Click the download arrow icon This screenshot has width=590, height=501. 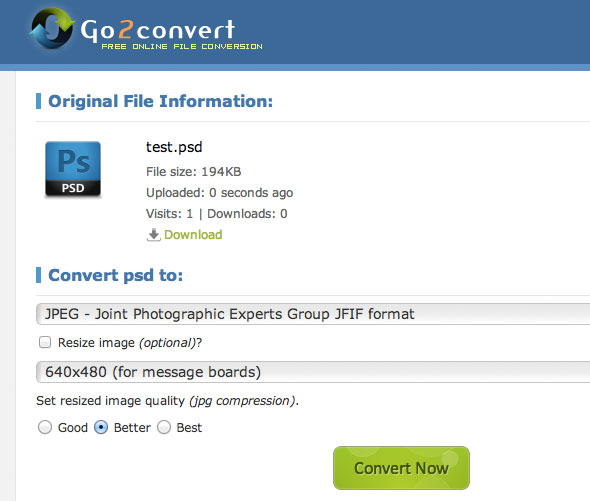[x=153, y=235]
